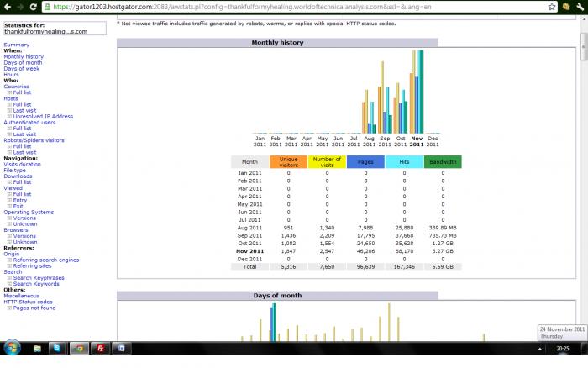Click the cyan Hits column header
This screenshot has height=368, width=588.
[404, 162]
